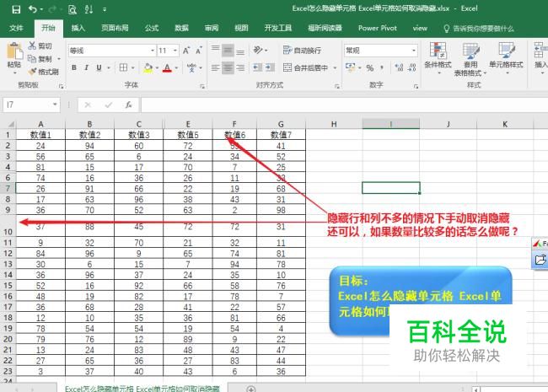548x392 pixels.
Task: Switch to the Power Pivot tab
Action: (378, 28)
